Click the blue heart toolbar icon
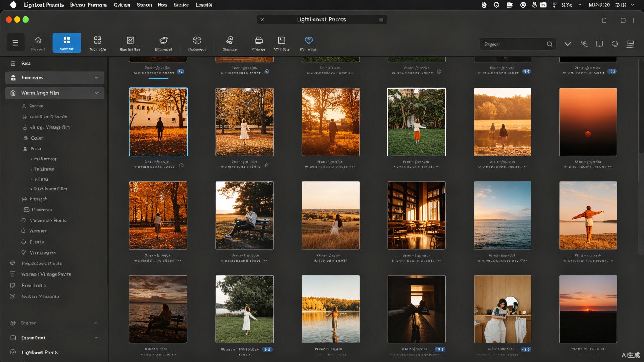 coord(308,41)
